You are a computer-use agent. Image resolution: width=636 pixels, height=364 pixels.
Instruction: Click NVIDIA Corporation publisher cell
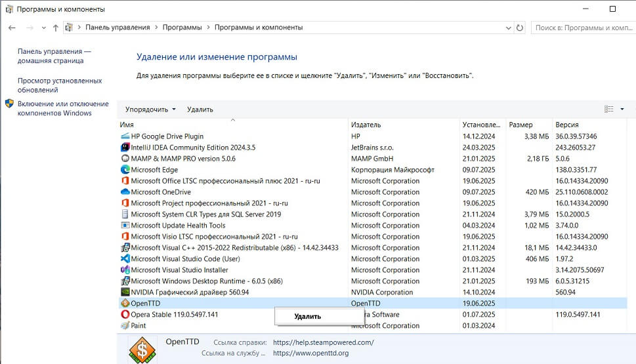click(382, 293)
